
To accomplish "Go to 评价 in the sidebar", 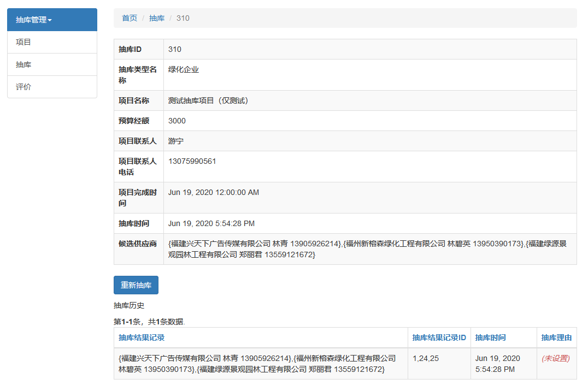I will 23,87.
